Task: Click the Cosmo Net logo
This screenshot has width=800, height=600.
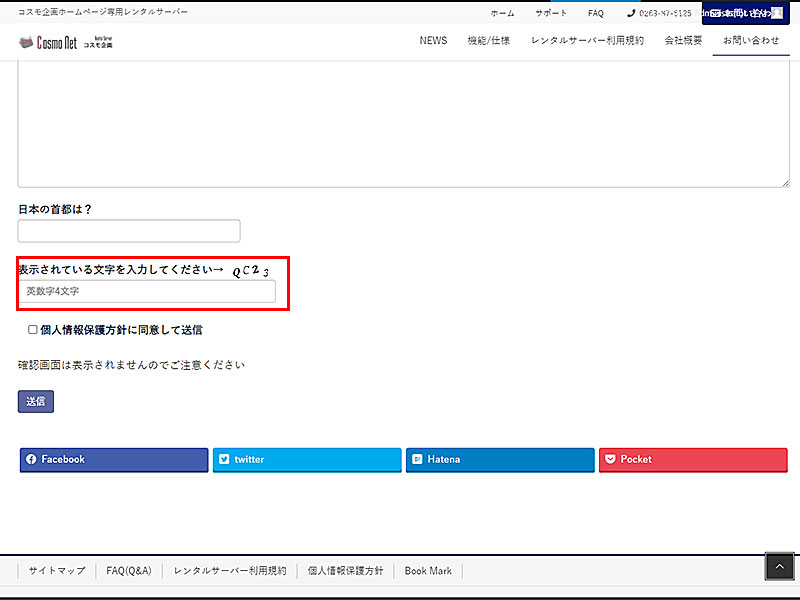Action: click(x=65, y=42)
